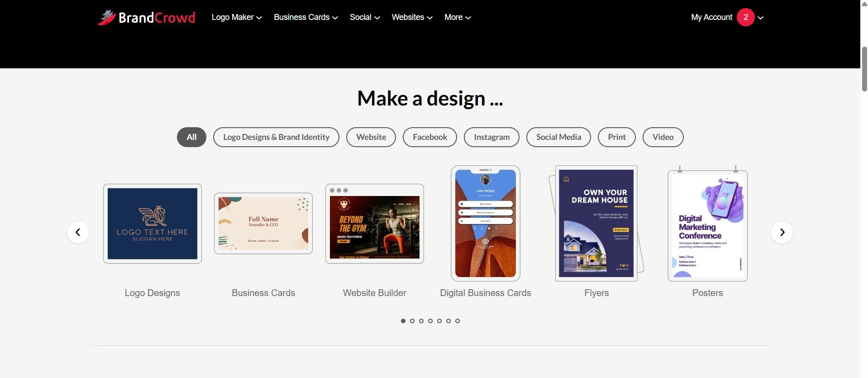Select the second carousel page dot
This screenshot has width=868, height=378.
pos(412,321)
